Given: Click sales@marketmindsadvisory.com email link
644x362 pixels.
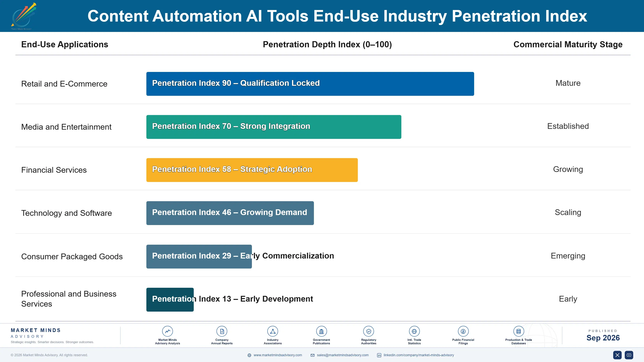Looking at the screenshot, I should point(343,355).
